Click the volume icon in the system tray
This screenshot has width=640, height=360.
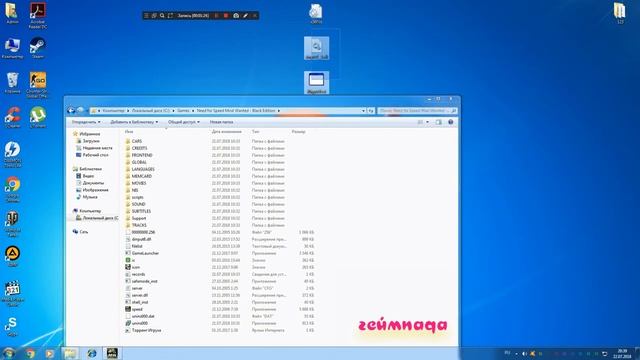pos(524,353)
